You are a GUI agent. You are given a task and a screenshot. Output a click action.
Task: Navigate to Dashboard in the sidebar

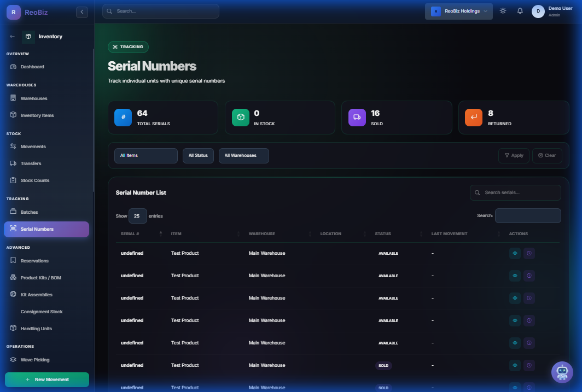(32, 67)
